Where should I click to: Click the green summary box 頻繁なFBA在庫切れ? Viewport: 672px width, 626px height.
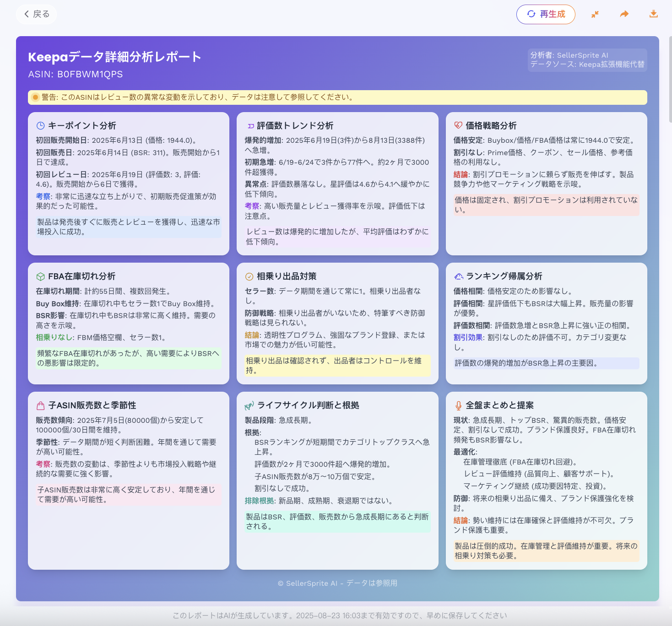129,358
